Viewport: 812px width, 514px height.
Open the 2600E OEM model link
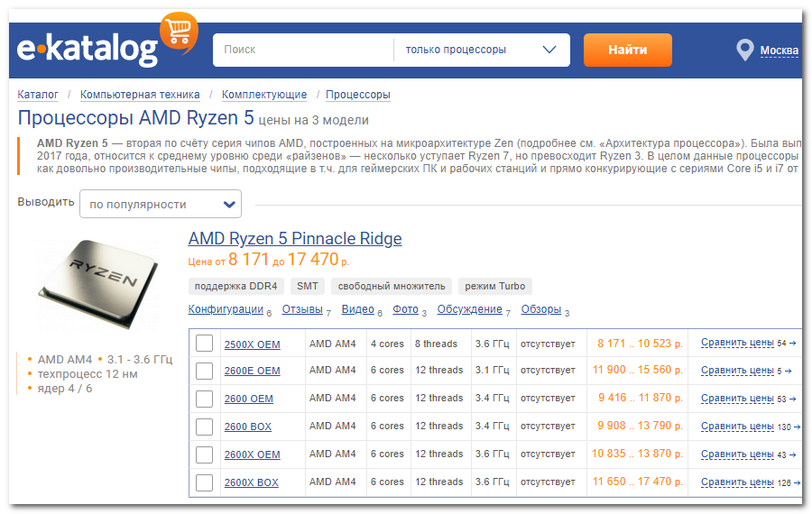point(253,372)
